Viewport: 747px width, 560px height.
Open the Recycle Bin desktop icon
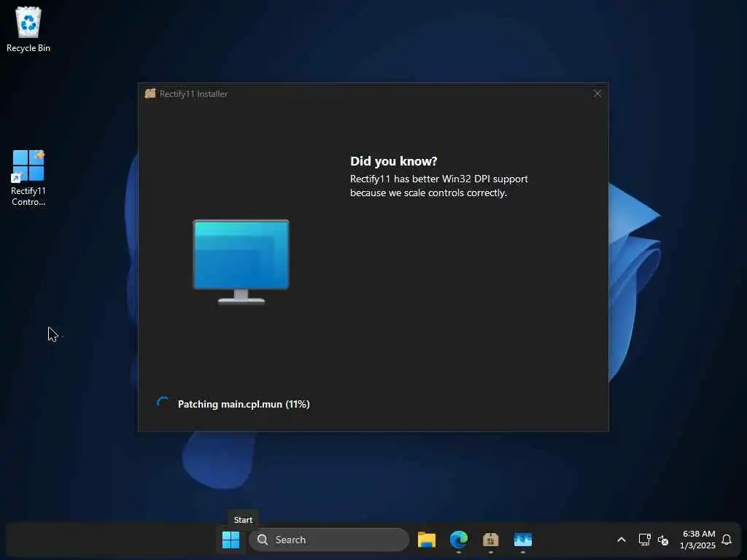(x=28, y=29)
